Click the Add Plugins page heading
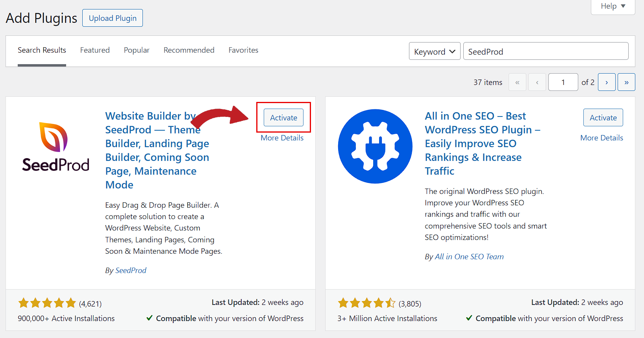The width and height of the screenshot is (644, 338). point(41,18)
